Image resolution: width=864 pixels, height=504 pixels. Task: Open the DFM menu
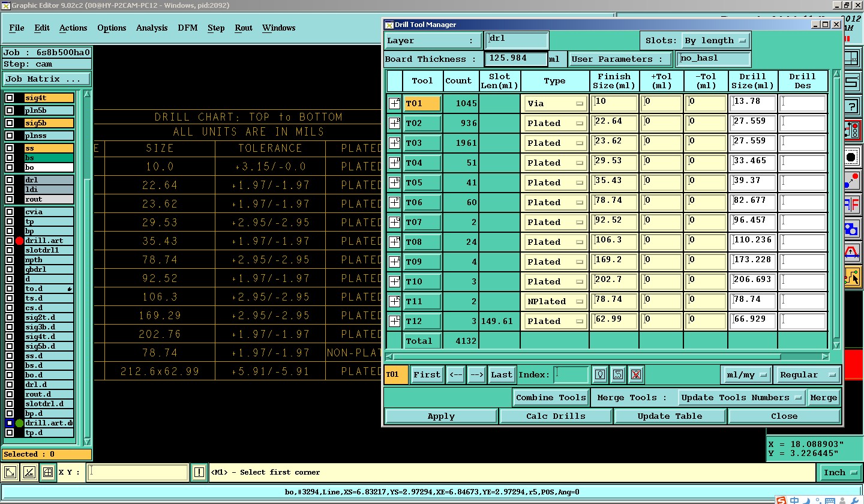[x=188, y=28]
